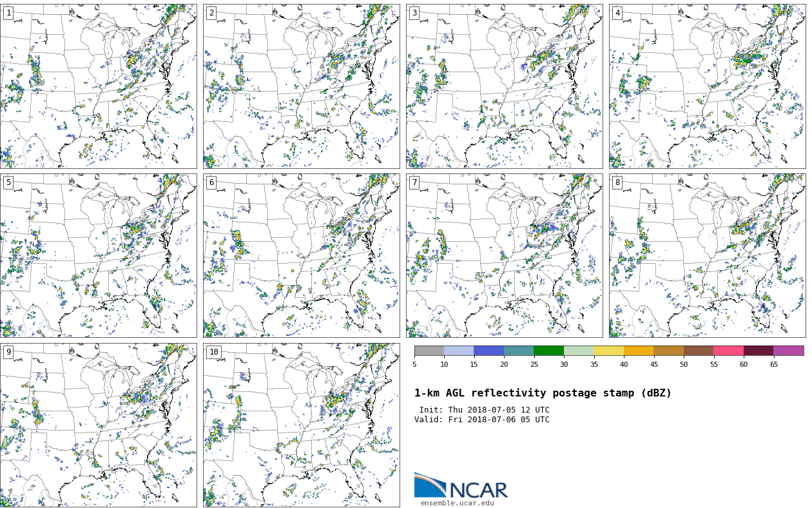Click the colorbar tick label '65'

[773, 365]
